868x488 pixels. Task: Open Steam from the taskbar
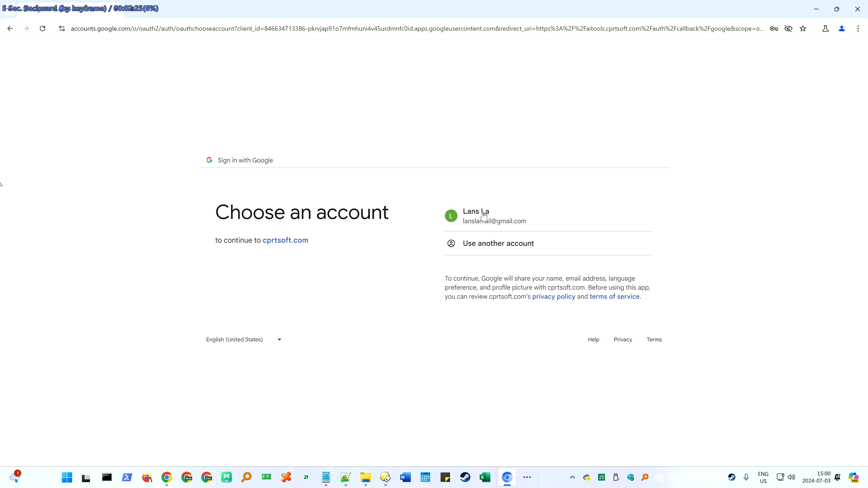(465, 477)
